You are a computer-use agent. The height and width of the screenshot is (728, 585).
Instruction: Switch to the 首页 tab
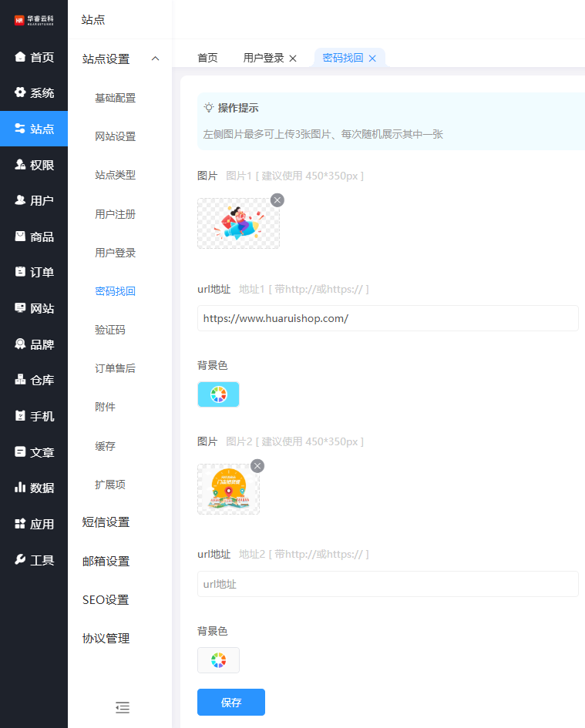(207, 58)
